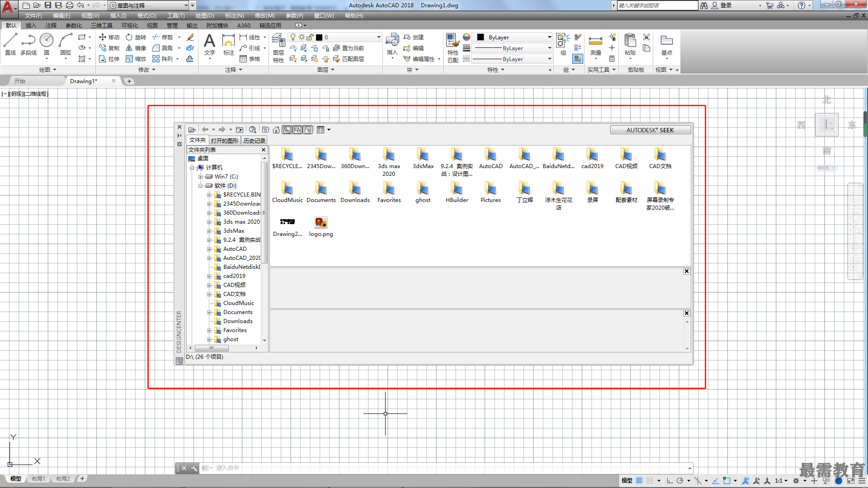Toggle Ortho mode in status bar
This screenshot has height=488, width=868.
[x=670, y=480]
